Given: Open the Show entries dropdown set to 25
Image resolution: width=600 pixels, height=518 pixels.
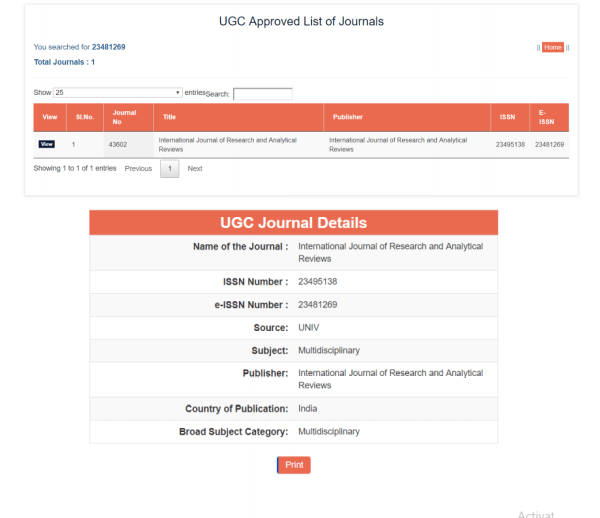Looking at the screenshot, I should point(117,93).
